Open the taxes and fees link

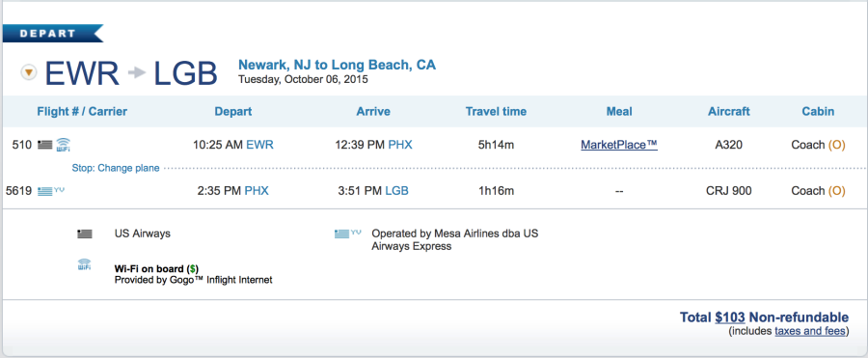point(810,331)
